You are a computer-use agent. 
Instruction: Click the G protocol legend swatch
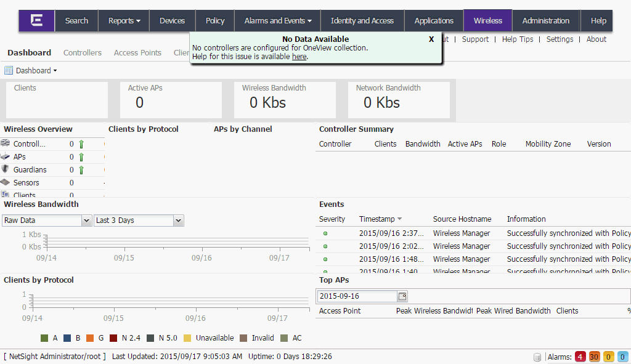click(90, 338)
